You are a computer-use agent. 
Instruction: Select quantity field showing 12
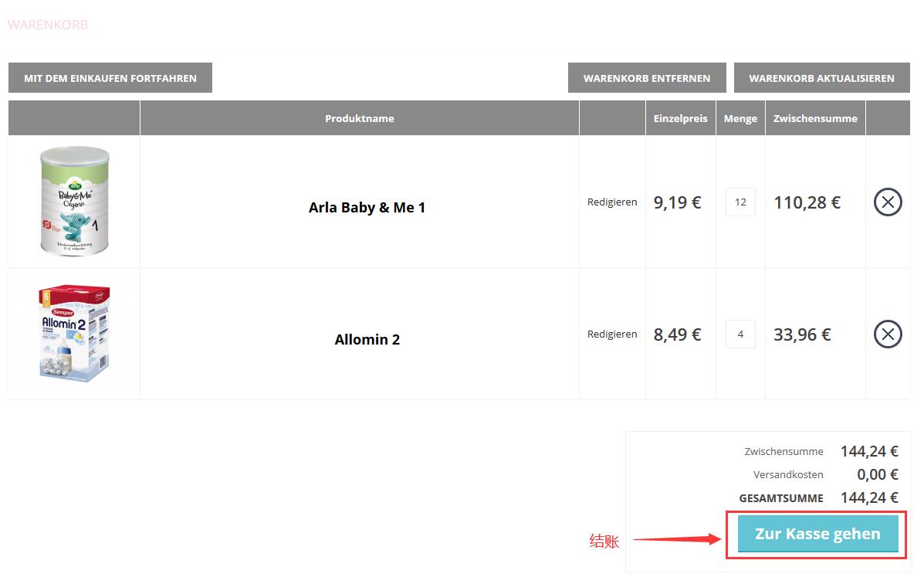pyautogui.click(x=741, y=202)
